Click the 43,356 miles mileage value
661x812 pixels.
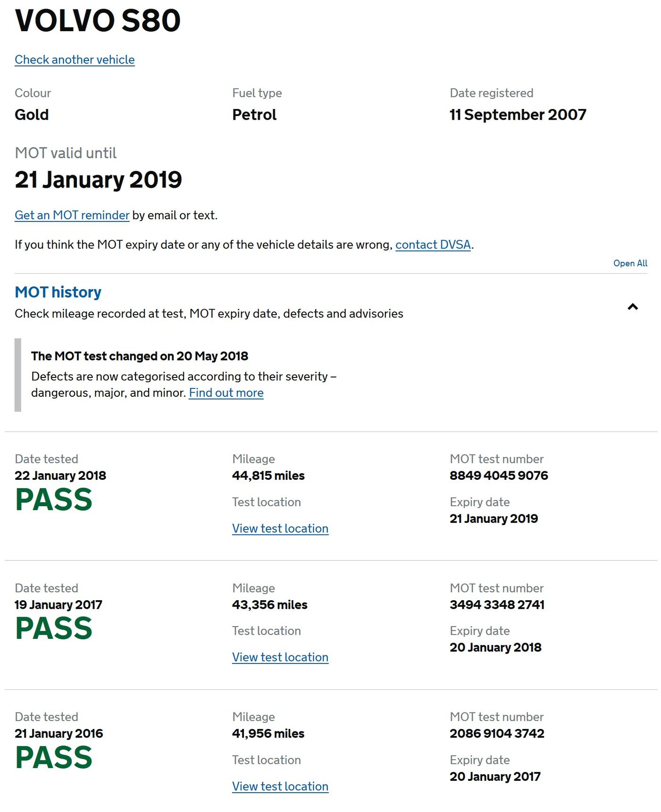(269, 605)
